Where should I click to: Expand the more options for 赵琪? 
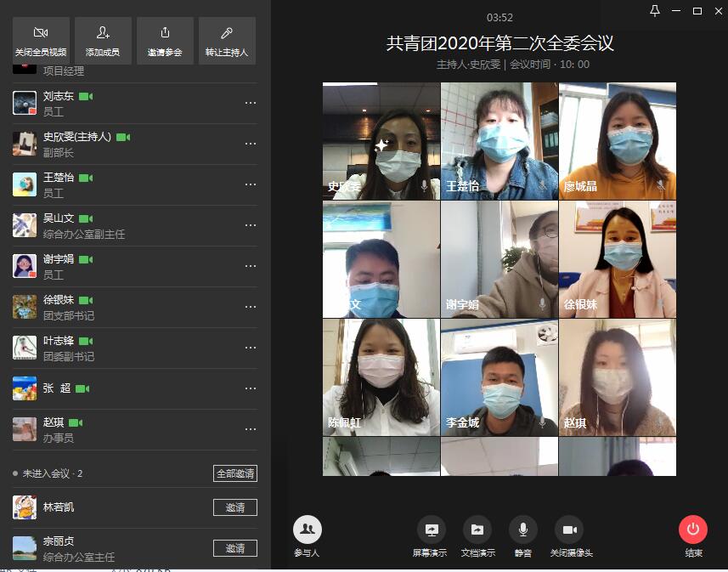click(x=250, y=429)
